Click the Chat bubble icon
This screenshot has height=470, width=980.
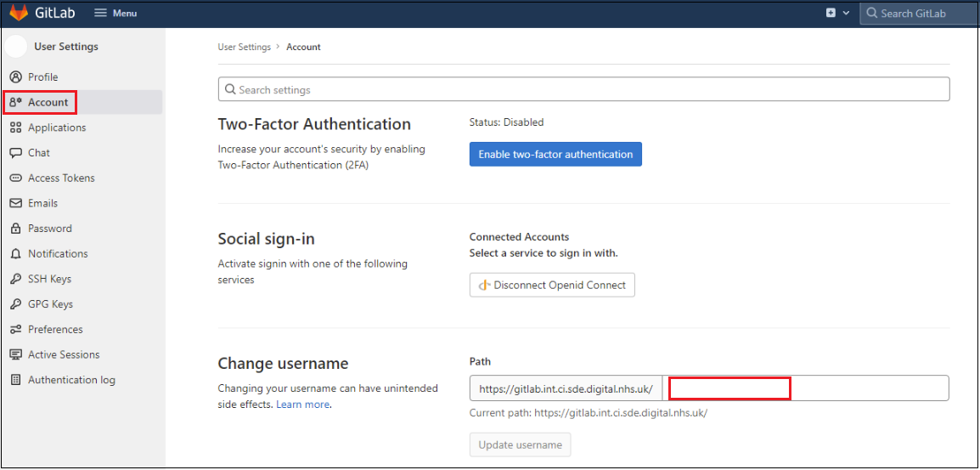tap(16, 153)
